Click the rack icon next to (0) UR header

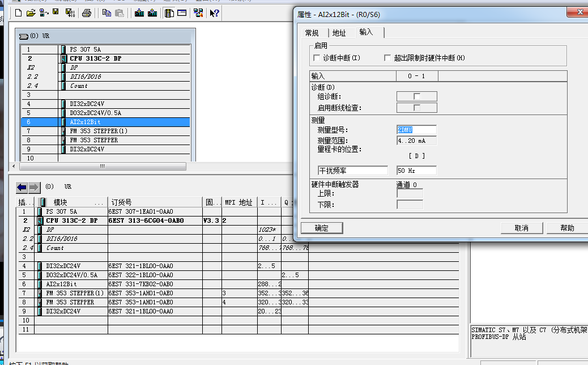tap(24, 36)
